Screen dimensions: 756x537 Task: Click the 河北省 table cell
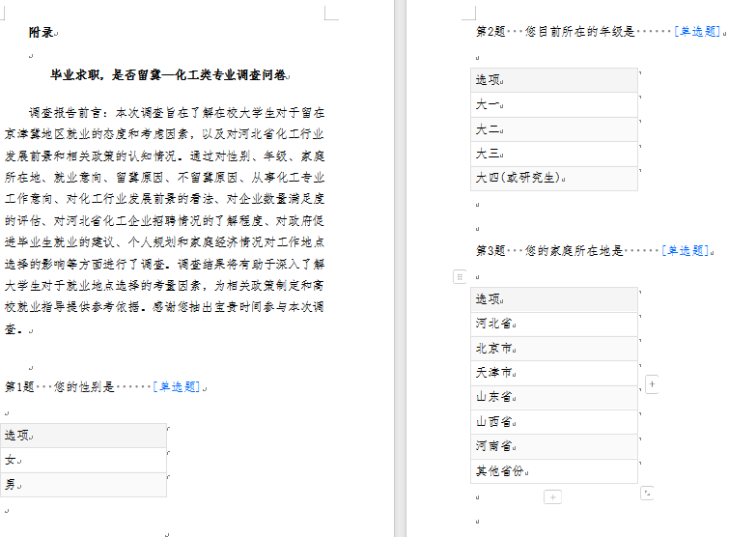(554, 324)
